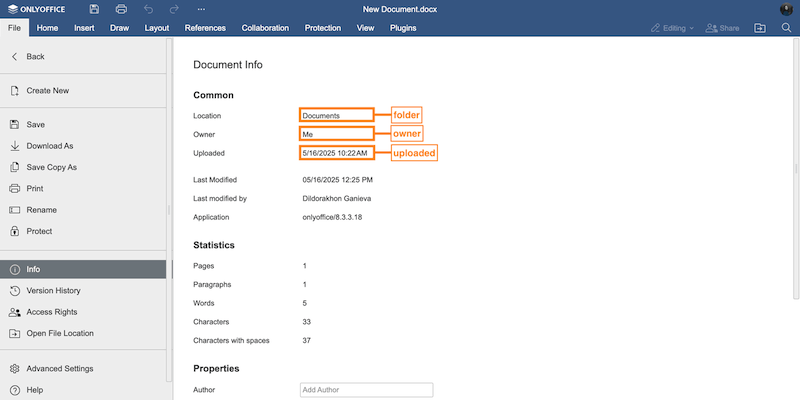Select Protect in the File menu

point(41,231)
